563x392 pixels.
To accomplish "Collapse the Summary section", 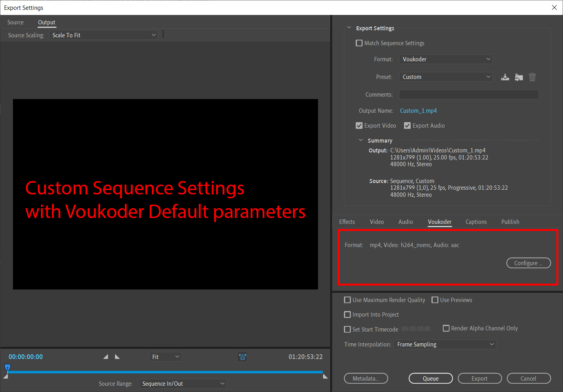I will coord(361,140).
